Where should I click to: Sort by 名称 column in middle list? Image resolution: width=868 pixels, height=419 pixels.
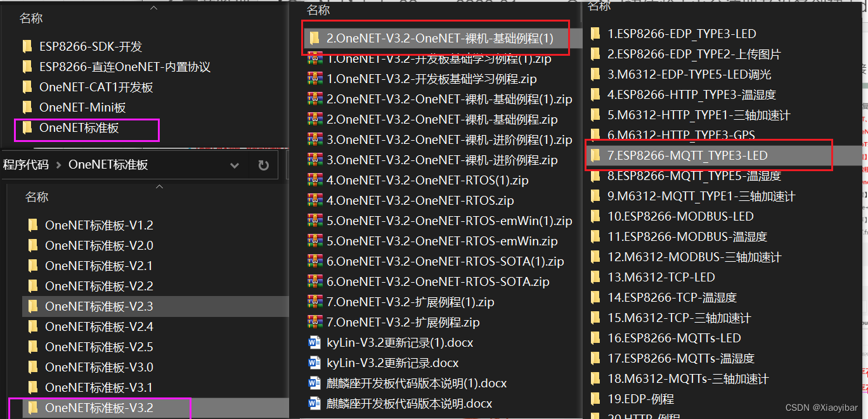[318, 10]
